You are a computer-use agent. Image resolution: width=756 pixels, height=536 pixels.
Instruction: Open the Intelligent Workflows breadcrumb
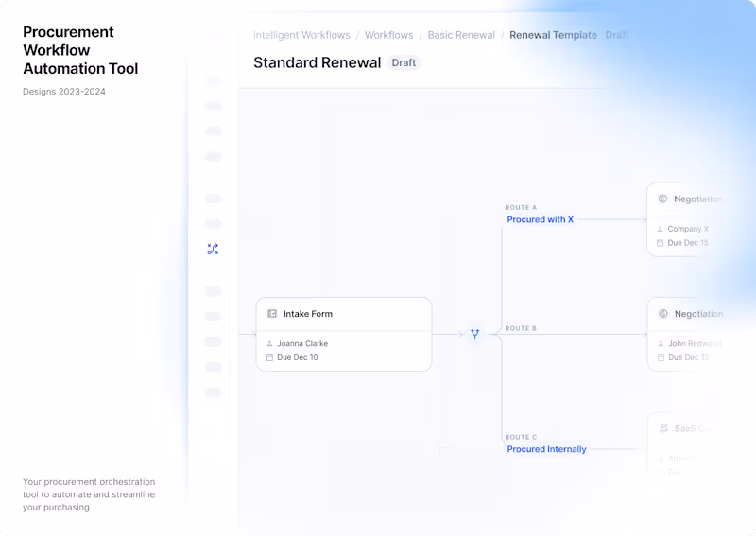tap(301, 35)
